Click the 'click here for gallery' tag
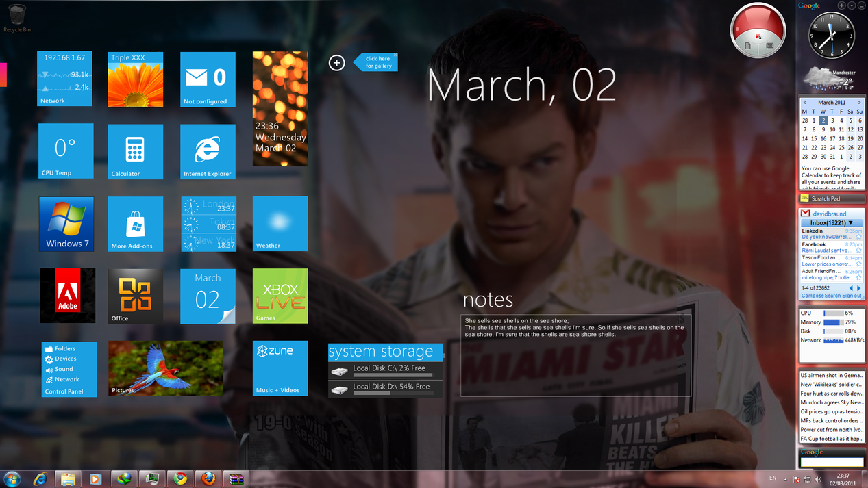 pos(375,62)
